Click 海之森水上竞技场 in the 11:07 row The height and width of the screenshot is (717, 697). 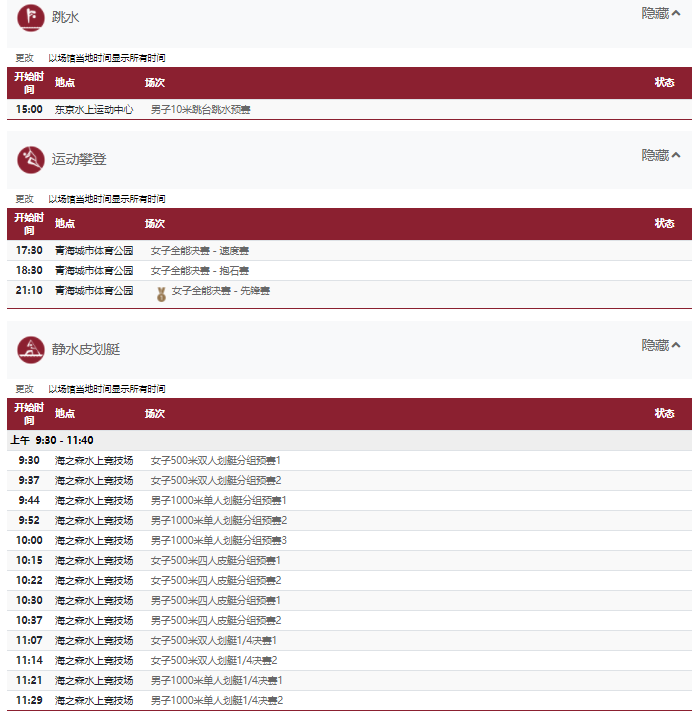(94, 641)
